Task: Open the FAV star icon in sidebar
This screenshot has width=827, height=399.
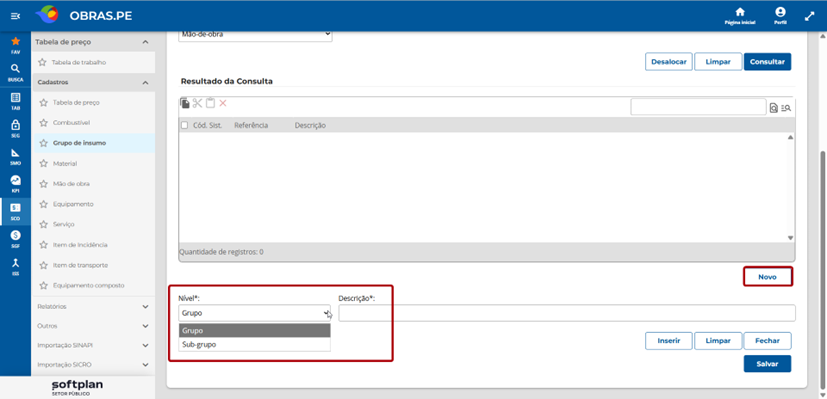Action: (x=15, y=41)
